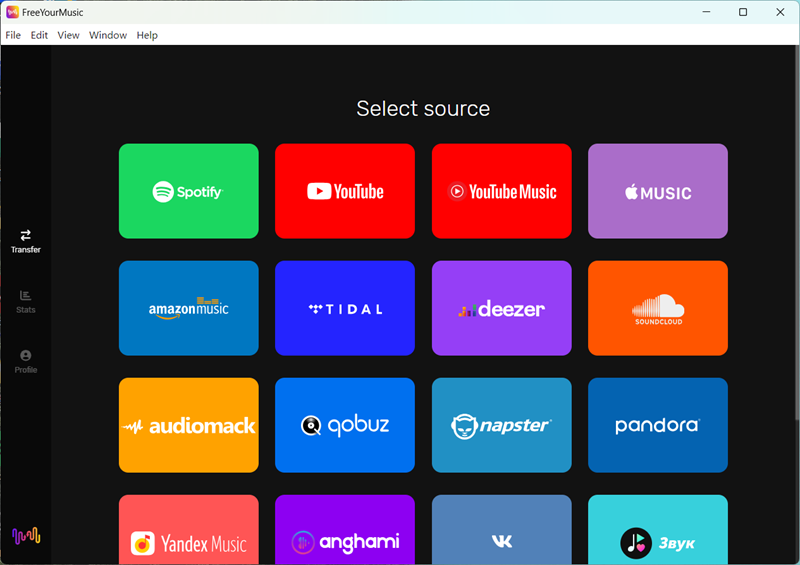Select the Qobuz tile
The width and height of the screenshot is (800, 565).
[x=345, y=425]
